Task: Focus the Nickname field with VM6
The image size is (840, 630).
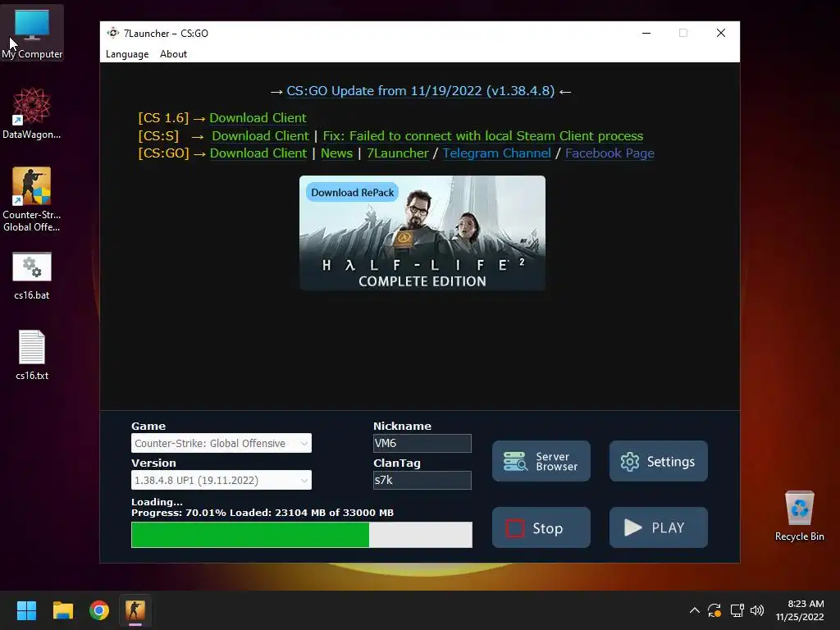Action: 422,443
